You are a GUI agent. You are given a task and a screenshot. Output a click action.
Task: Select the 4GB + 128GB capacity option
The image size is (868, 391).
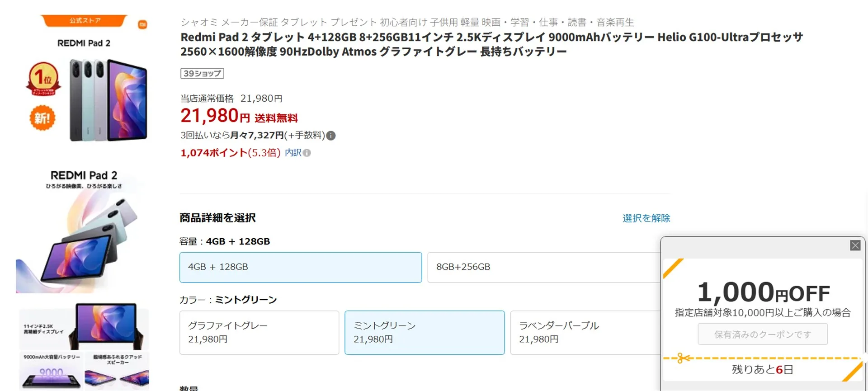(300, 267)
